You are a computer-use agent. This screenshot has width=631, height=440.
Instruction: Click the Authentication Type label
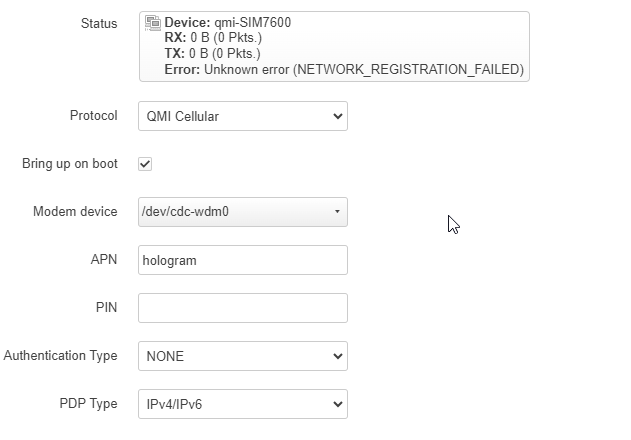coord(60,356)
